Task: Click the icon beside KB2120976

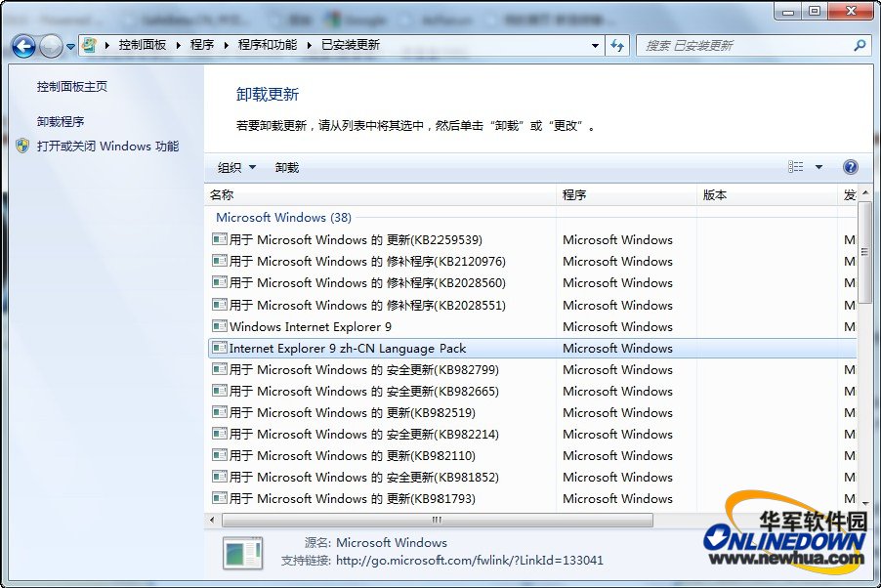Action: click(x=220, y=261)
